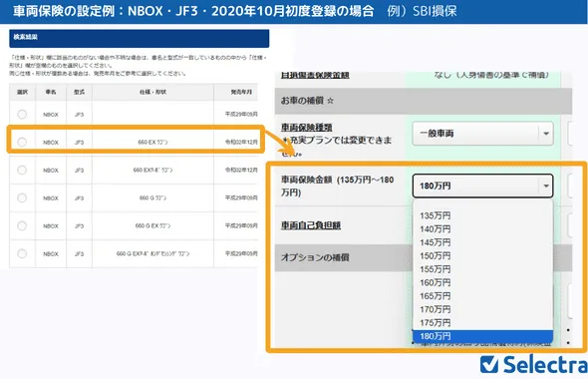This screenshot has width=588, height=379.
Task: Pick the 660 G wagon radio button
Action: click(x=22, y=197)
